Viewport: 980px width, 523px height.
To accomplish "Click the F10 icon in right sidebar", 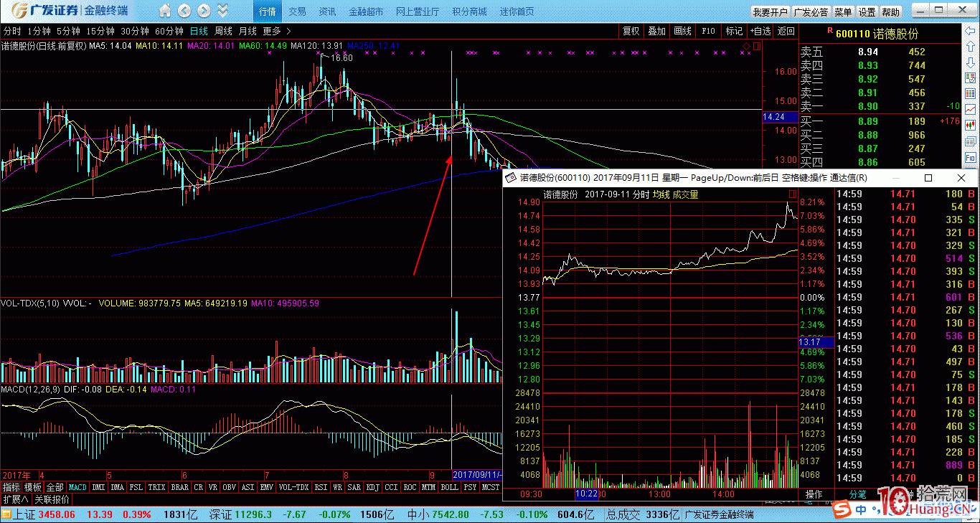I will (971, 156).
